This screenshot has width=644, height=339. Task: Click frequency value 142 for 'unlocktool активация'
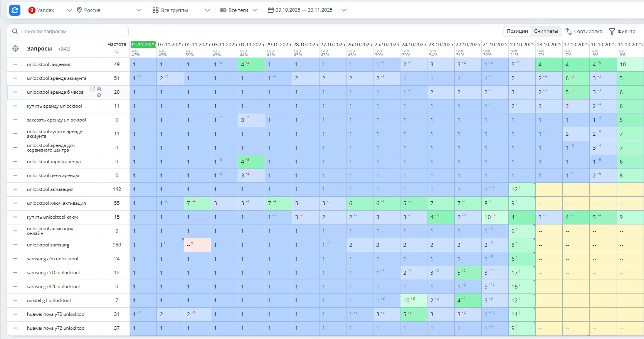point(117,189)
